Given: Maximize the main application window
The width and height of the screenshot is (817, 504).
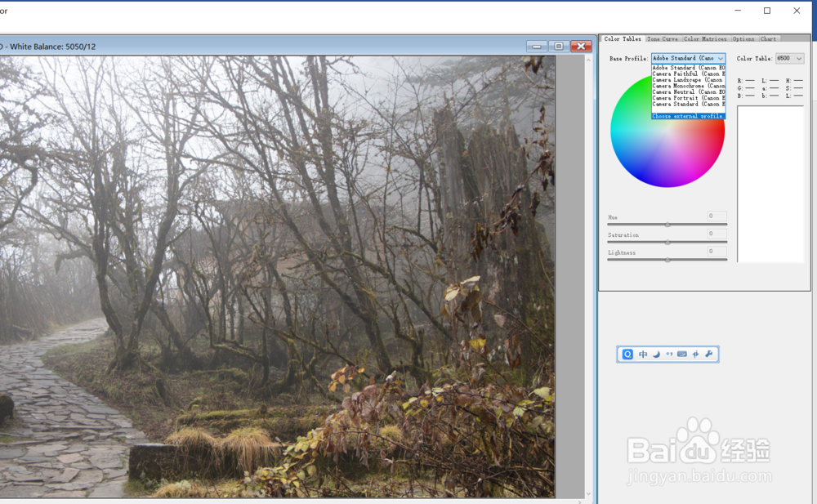Looking at the screenshot, I should pos(767,11).
